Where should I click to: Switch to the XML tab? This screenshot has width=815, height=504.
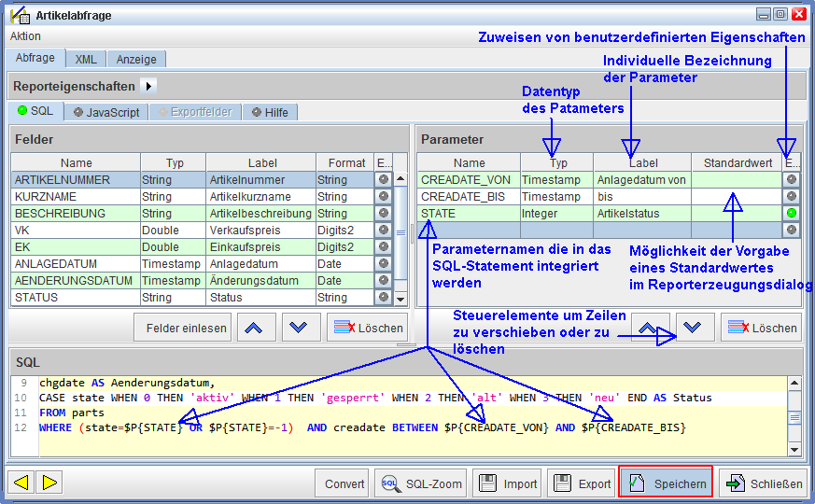[x=86, y=59]
